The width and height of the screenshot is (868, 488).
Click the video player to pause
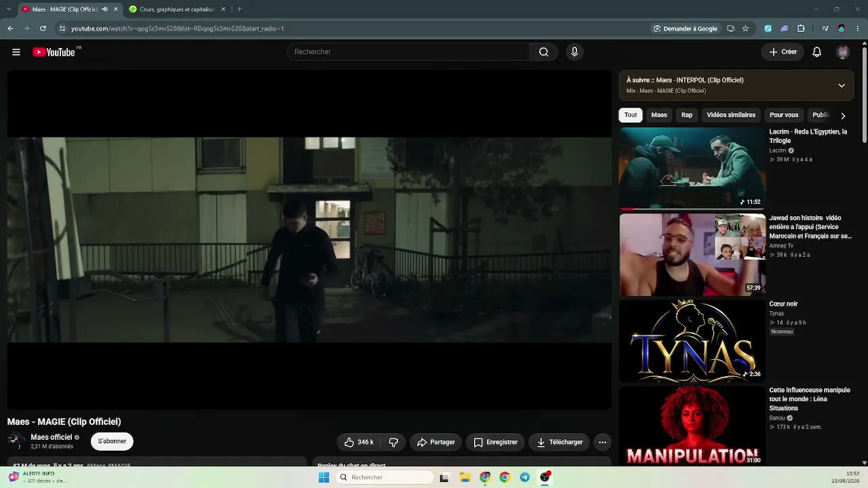tap(309, 240)
